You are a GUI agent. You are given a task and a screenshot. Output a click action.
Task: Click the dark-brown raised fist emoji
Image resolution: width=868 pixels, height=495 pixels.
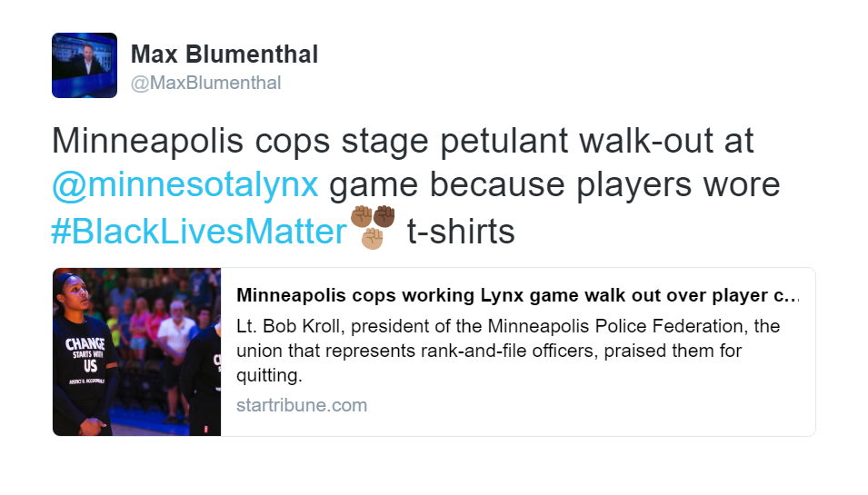click(384, 216)
